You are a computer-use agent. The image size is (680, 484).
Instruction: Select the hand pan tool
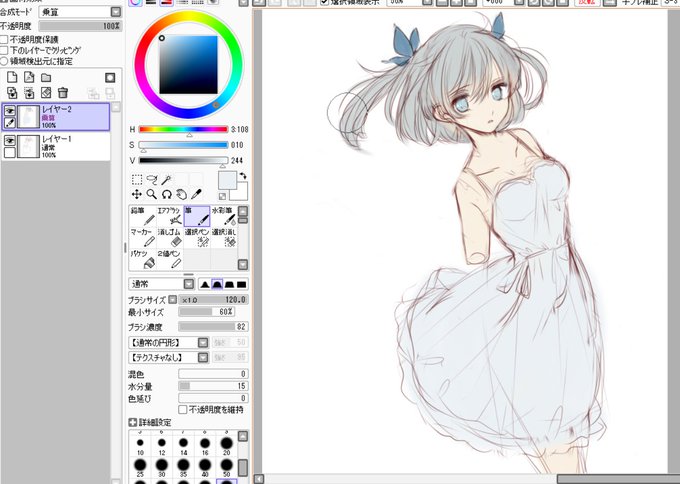181,194
